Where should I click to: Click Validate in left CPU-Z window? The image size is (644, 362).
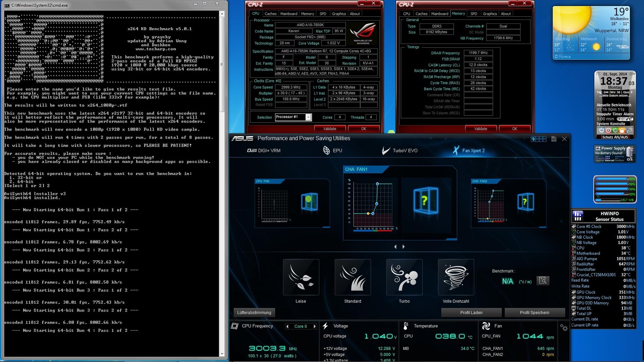click(330, 129)
